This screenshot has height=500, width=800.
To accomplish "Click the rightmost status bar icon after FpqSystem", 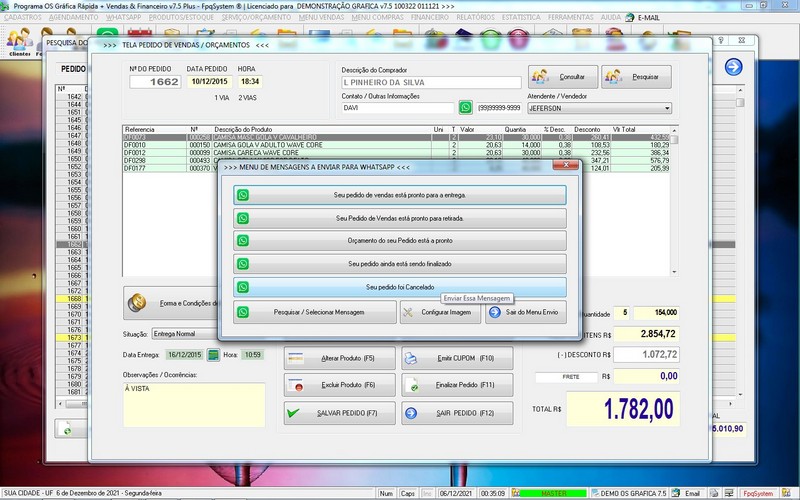I will 786,493.
